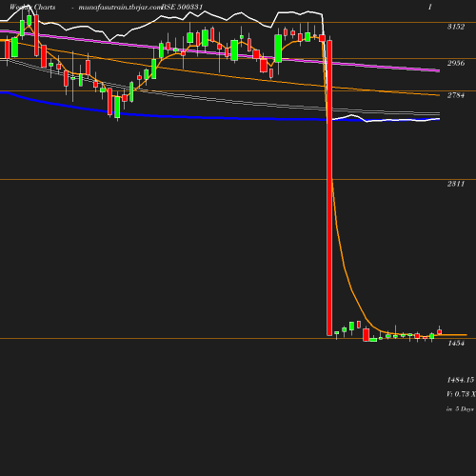Click the 1484.15 closing price value
This screenshot has width=476, height=476.
[461, 380]
